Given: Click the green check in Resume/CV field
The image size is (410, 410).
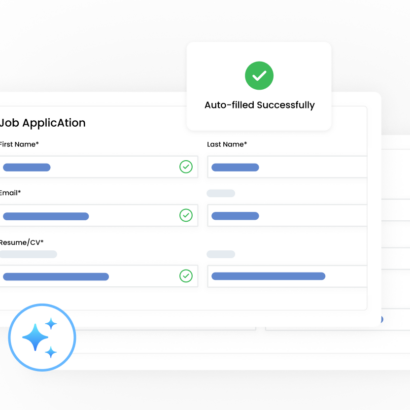Looking at the screenshot, I should click(186, 276).
